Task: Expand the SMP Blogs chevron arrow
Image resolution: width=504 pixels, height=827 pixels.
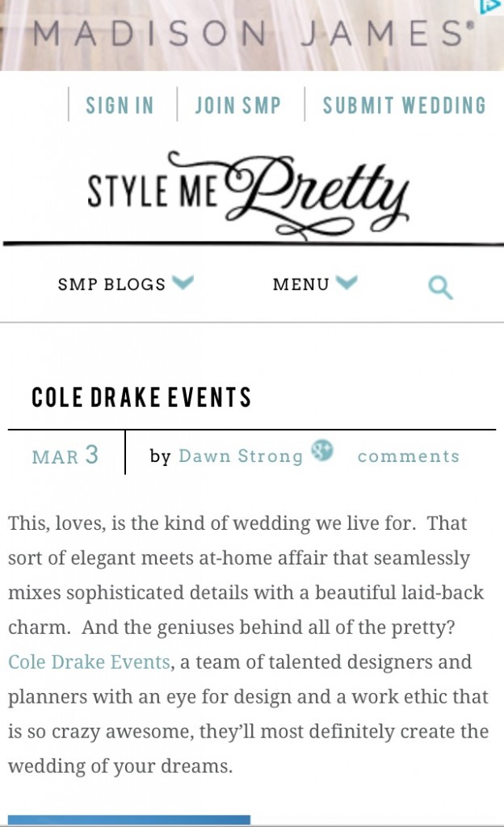Action: coord(183,282)
